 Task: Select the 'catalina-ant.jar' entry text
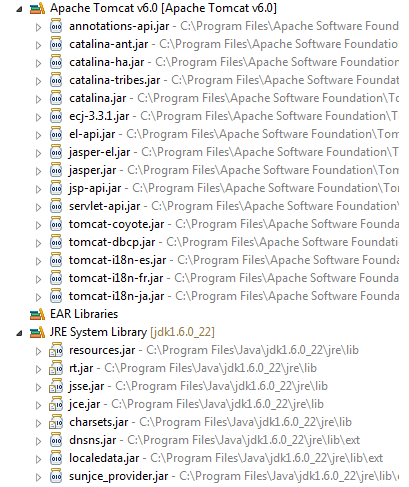(109, 44)
